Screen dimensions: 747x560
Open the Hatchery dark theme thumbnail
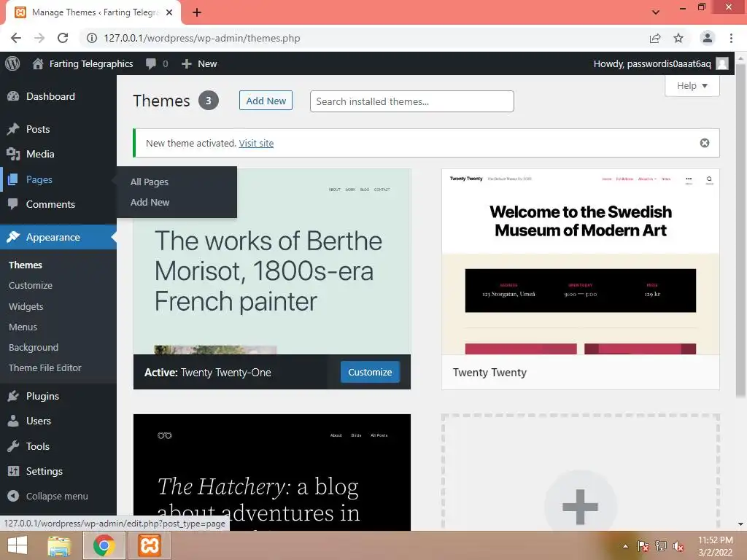[272, 472]
